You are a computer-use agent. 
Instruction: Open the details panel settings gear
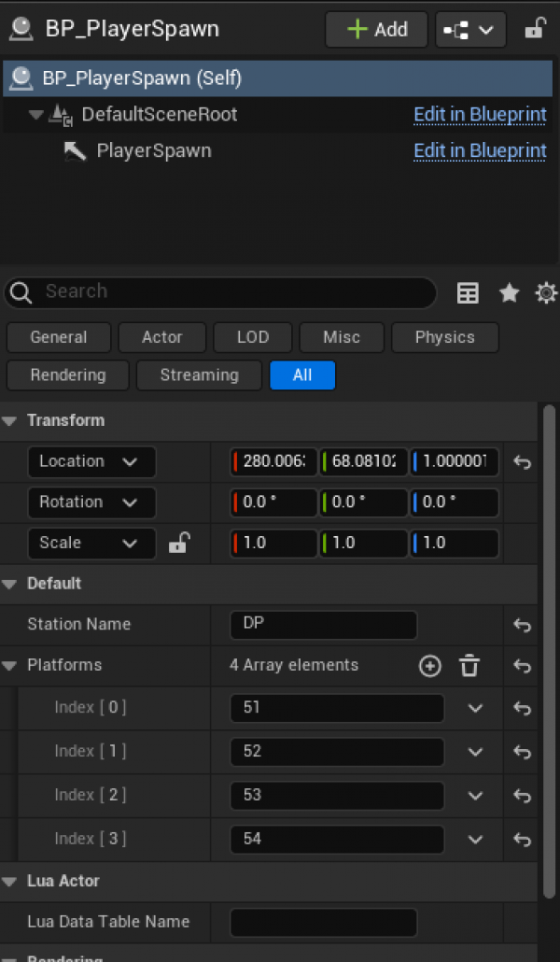546,293
